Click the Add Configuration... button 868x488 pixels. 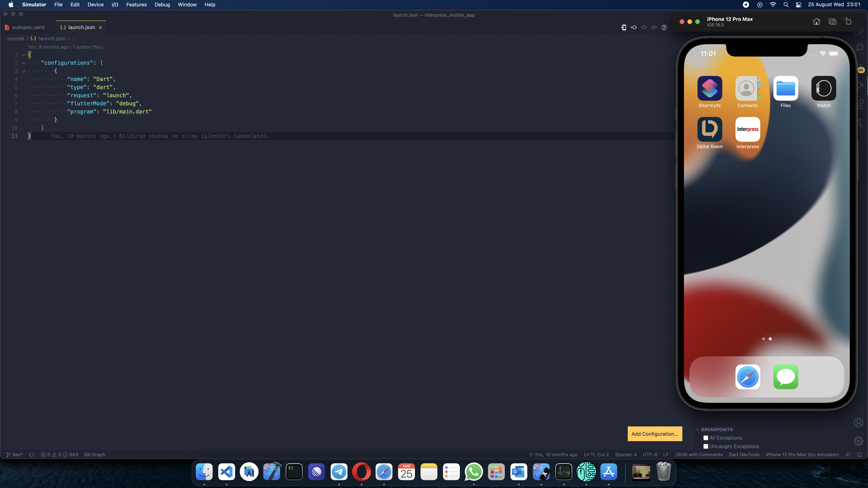[655, 434]
